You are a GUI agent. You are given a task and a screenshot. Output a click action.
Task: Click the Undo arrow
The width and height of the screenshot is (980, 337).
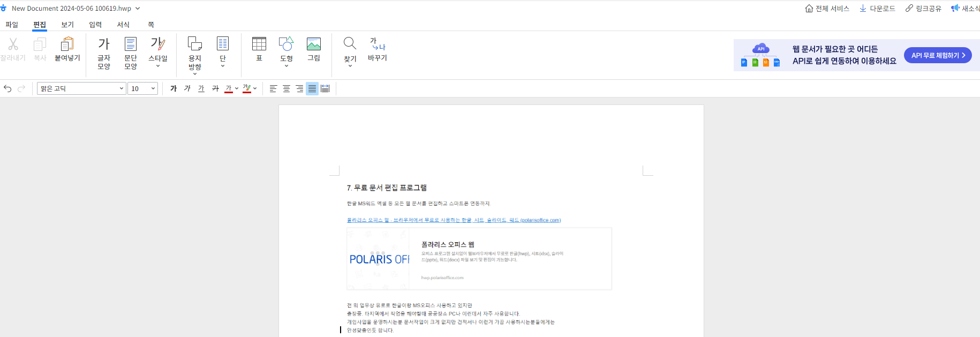7,88
